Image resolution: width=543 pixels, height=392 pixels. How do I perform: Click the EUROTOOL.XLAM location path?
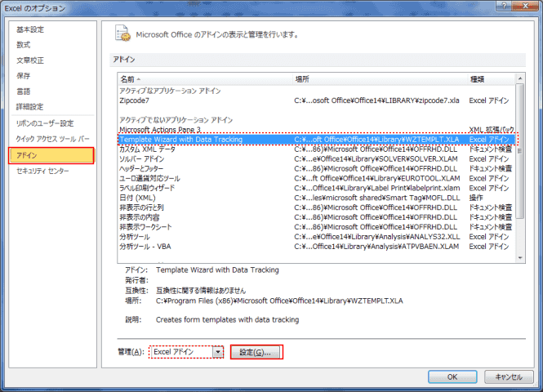[x=377, y=178]
